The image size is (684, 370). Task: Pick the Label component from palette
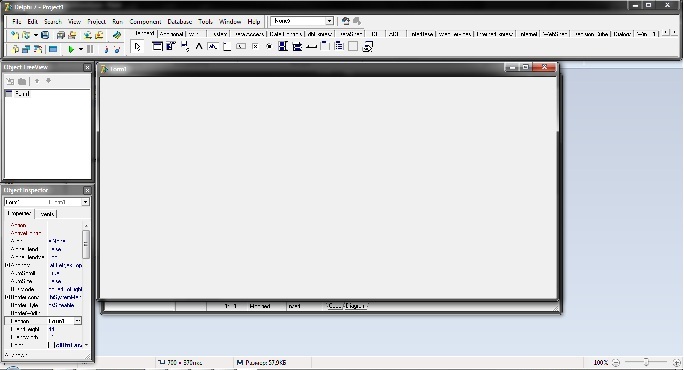[199, 46]
